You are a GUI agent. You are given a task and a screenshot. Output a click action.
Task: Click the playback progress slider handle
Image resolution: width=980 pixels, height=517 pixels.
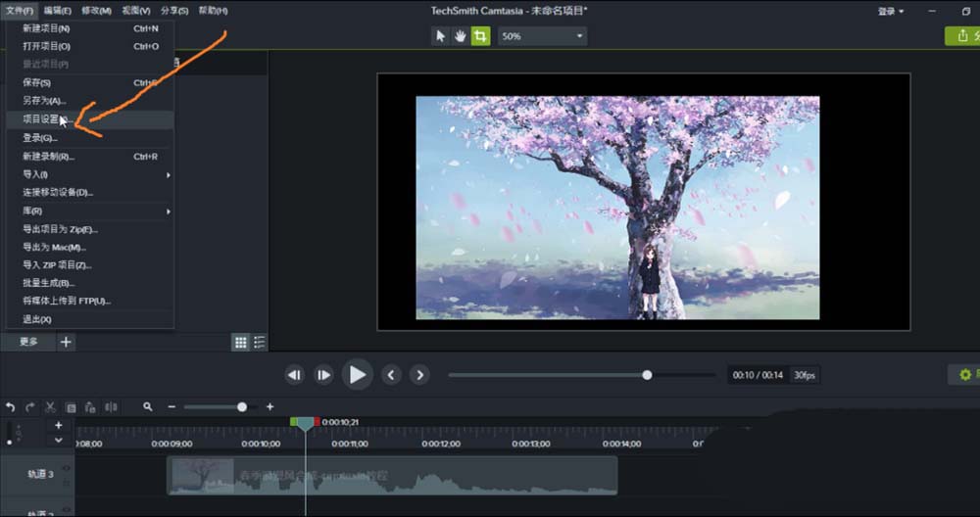pyautogui.click(x=647, y=375)
